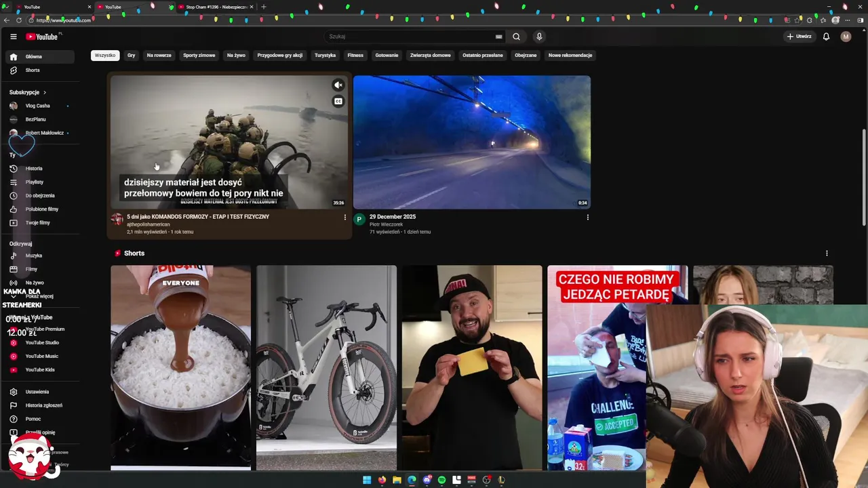
Task: Select the Nowe rekomendacje chip
Action: 570,56
